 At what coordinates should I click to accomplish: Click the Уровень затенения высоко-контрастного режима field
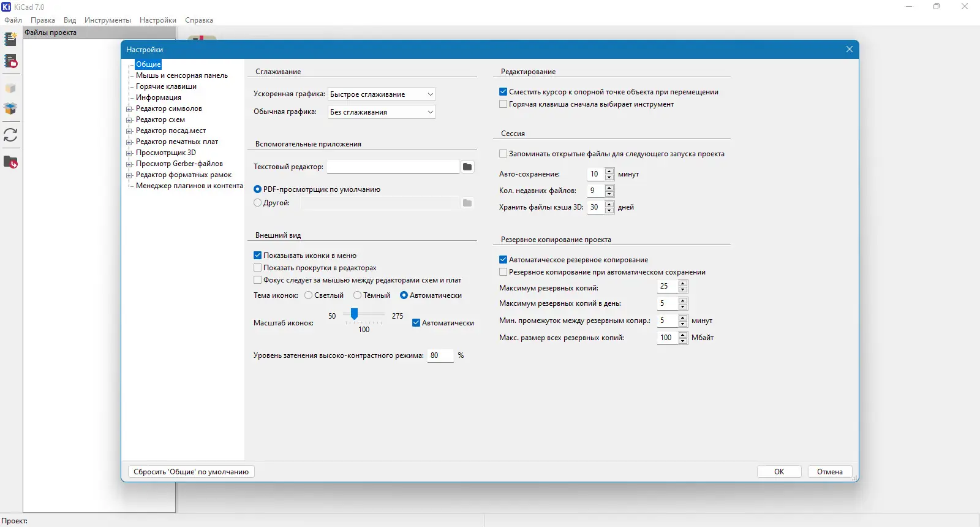[x=440, y=355]
